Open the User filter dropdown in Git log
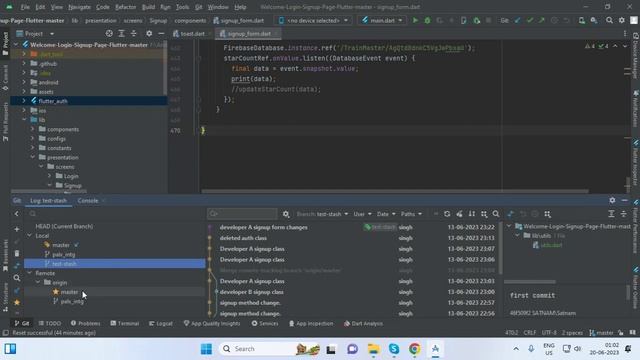Screen dimensions: 640x360 [x=362, y=214]
